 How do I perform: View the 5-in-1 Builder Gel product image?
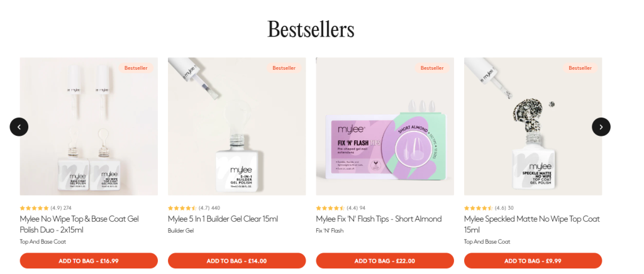point(236,126)
